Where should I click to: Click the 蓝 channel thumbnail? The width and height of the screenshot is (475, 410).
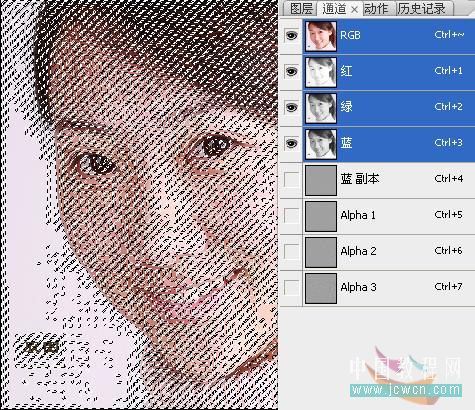(x=321, y=144)
